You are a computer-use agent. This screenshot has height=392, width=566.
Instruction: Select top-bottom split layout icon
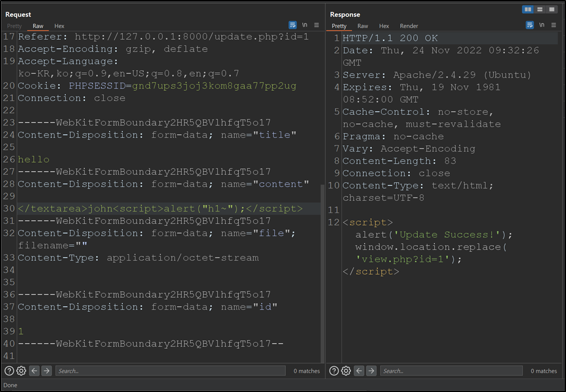click(x=540, y=10)
